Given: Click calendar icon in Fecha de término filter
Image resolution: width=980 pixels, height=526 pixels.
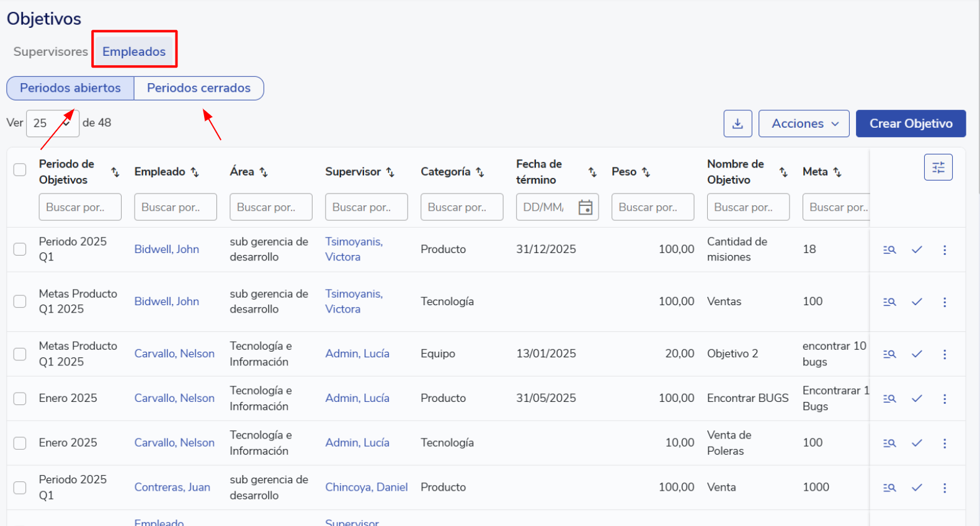Looking at the screenshot, I should coord(585,207).
